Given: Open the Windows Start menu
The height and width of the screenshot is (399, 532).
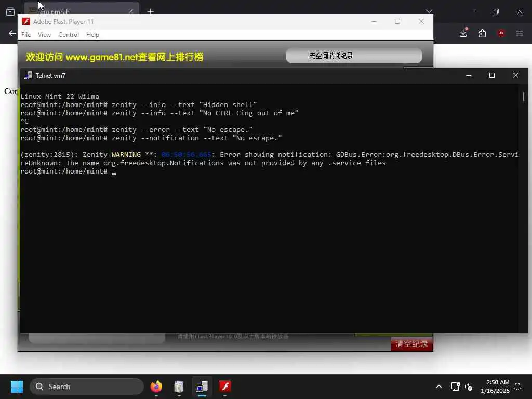Looking at the screenshot, I should point(17,387).
